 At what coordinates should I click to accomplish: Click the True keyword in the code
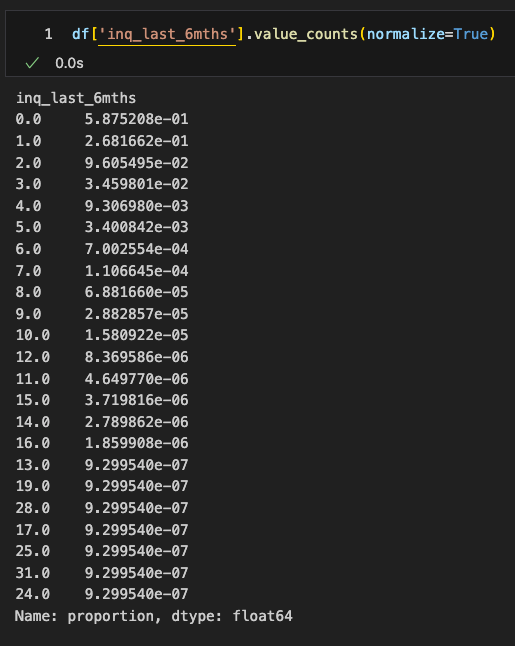471,34
